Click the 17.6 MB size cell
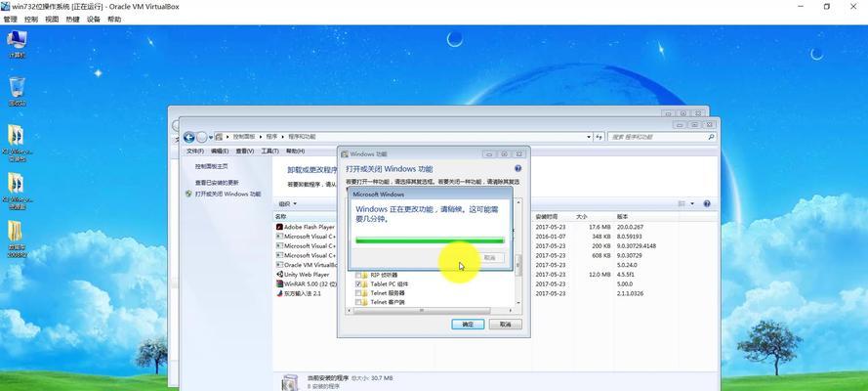The width and height of the screenshot is (868, 391). (x=599, y=227)
